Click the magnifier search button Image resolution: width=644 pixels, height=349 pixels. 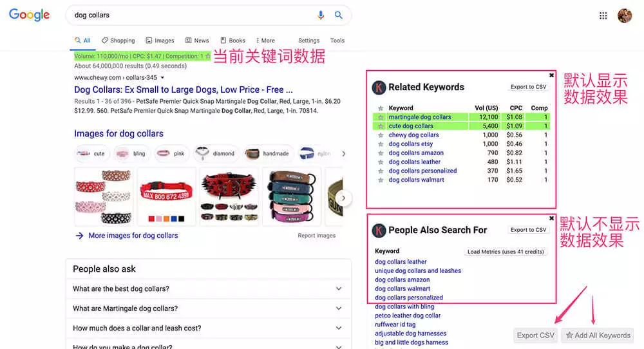(339, 15)
